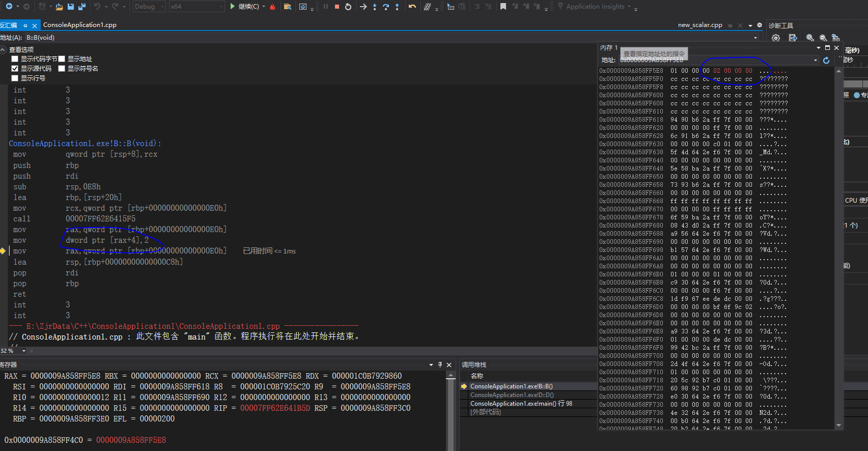868x451 pixels.
Task: Open the Application Insights dropdown arrow
Action: click(x=629, y=7)
